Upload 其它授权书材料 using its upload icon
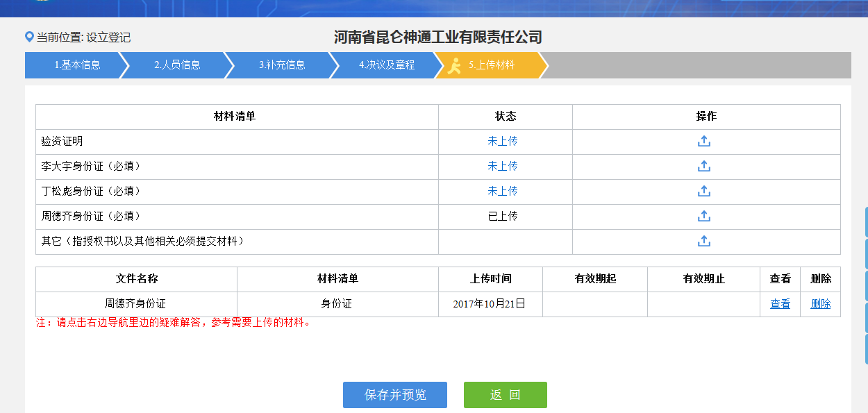 704,242
